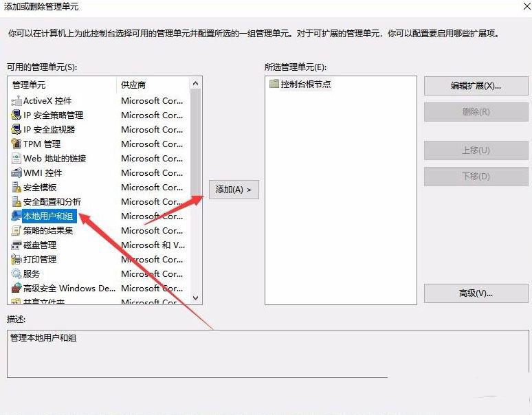532x415 pixels.
Task: Open 编辑扩展(X)... dialog
Action: (x=475, y=86)
